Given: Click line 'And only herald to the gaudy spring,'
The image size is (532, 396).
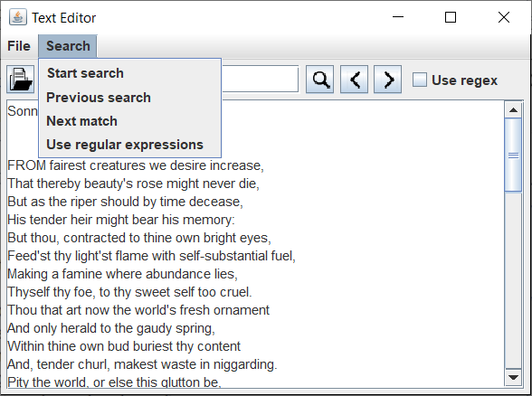Looking at the screenshot, I should click(111, 328).
